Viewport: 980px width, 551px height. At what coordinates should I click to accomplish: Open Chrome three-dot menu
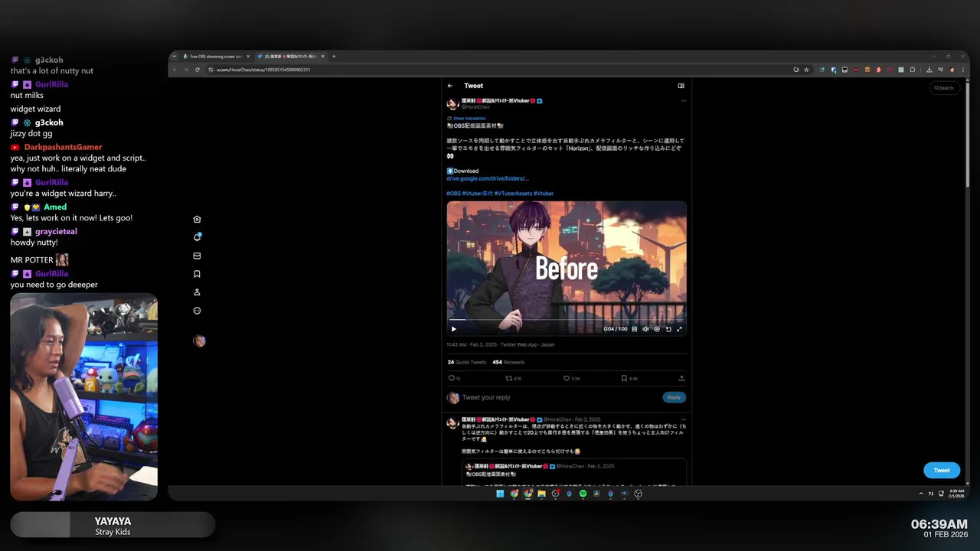(963, 70)
